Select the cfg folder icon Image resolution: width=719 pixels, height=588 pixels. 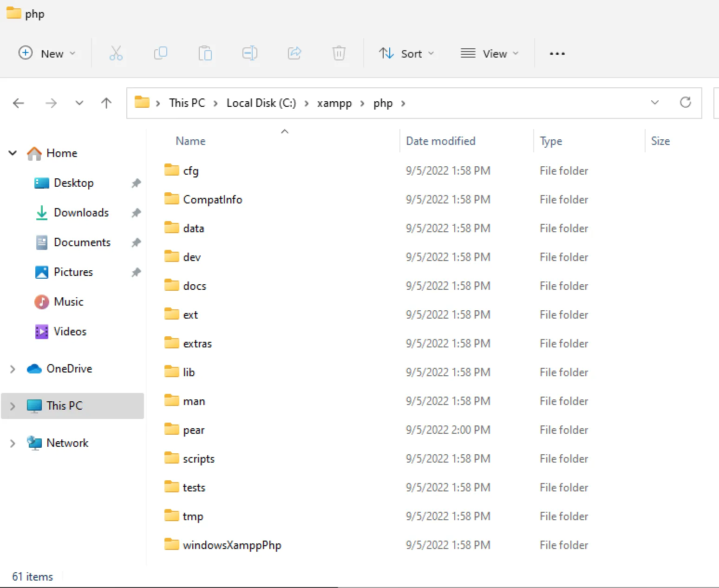coord(171,170)
